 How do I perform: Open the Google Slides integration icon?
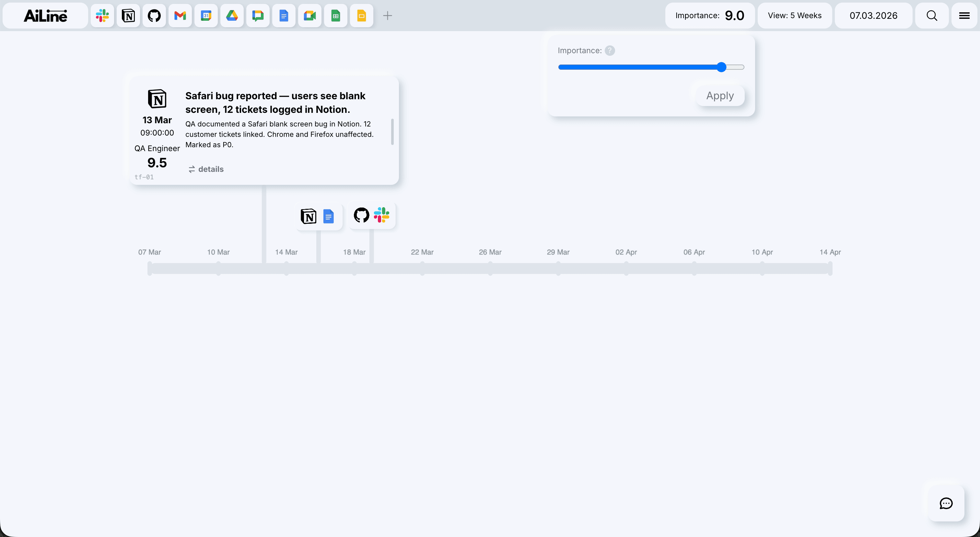point(361,16)
